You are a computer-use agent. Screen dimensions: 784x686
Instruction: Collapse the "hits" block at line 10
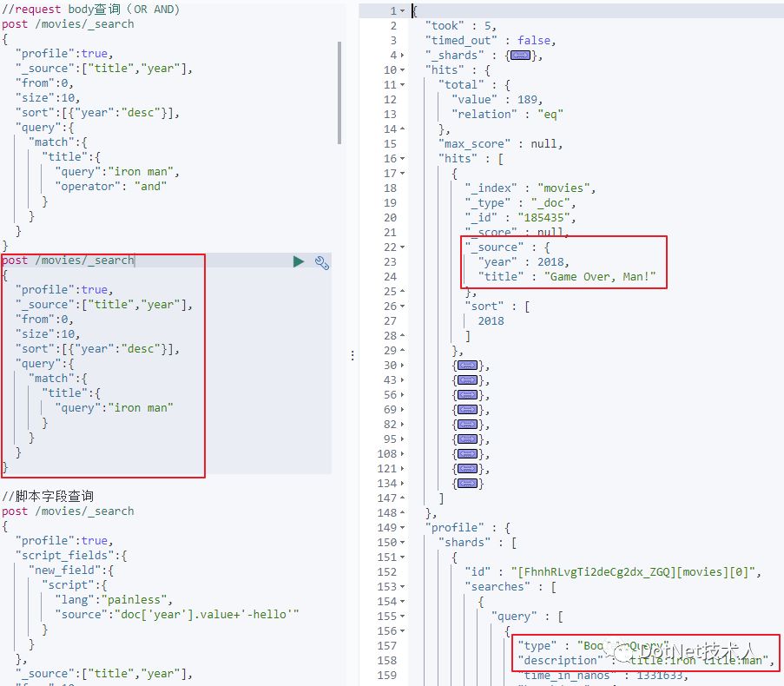(x=401, y=70)
